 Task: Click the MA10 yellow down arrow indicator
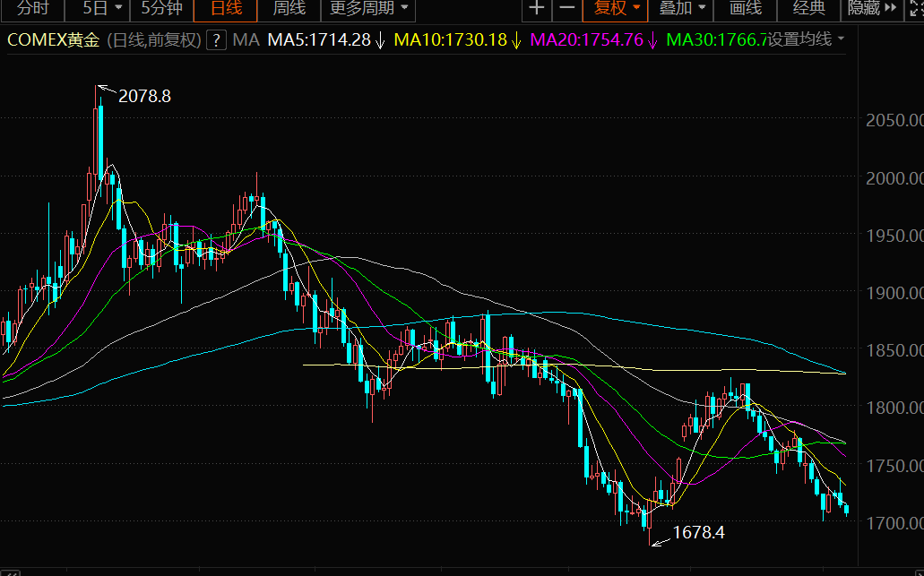pyautogui.click(x=516, y=40)
